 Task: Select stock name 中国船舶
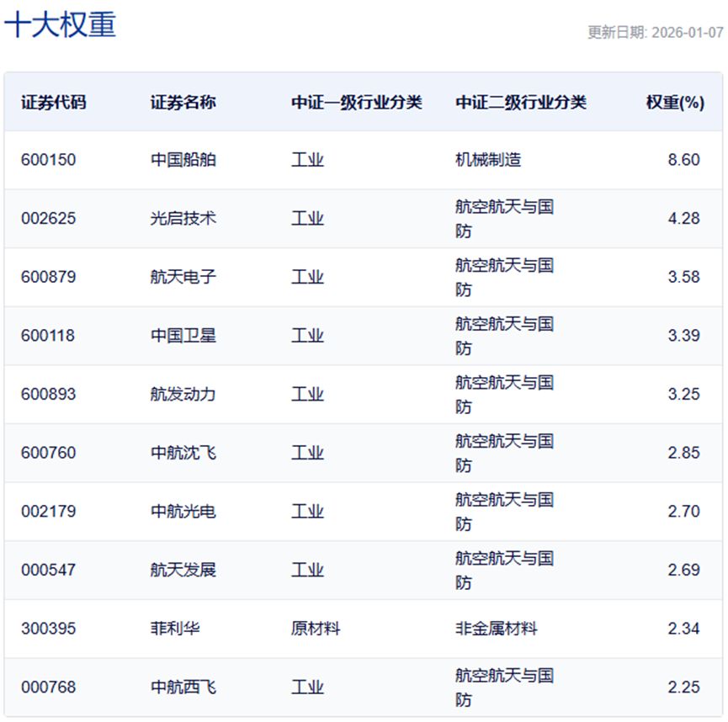tap(183, 160)
